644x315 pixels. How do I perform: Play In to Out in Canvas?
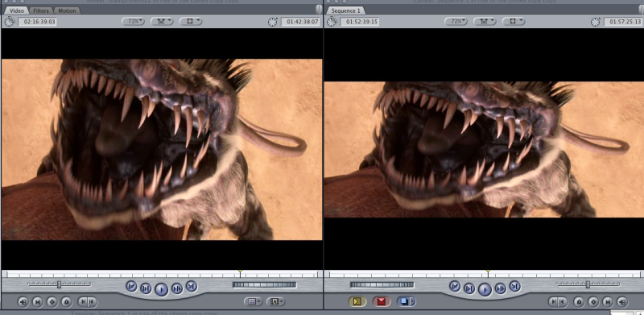pyautogui.click(x=469, y=288)
